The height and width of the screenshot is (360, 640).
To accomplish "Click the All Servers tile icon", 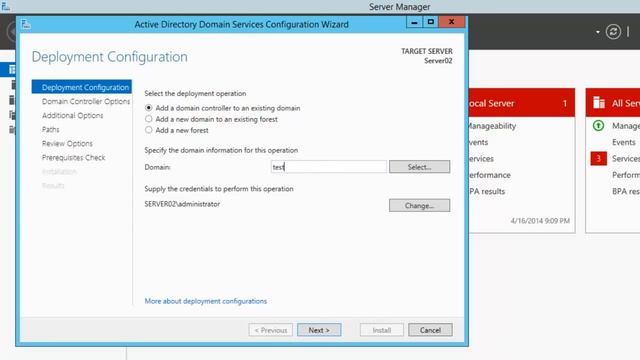I will pyautogui.click(x=599, y=103).
